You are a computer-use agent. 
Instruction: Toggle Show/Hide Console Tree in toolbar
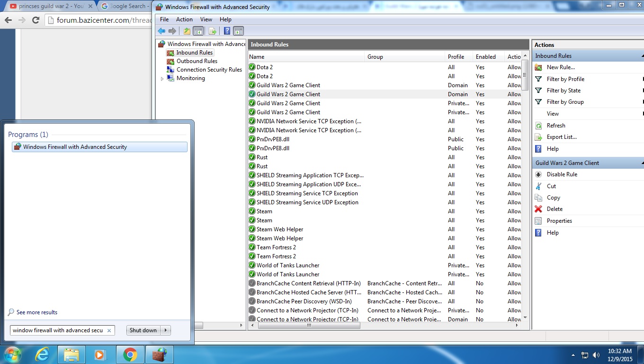click(198, 31)
